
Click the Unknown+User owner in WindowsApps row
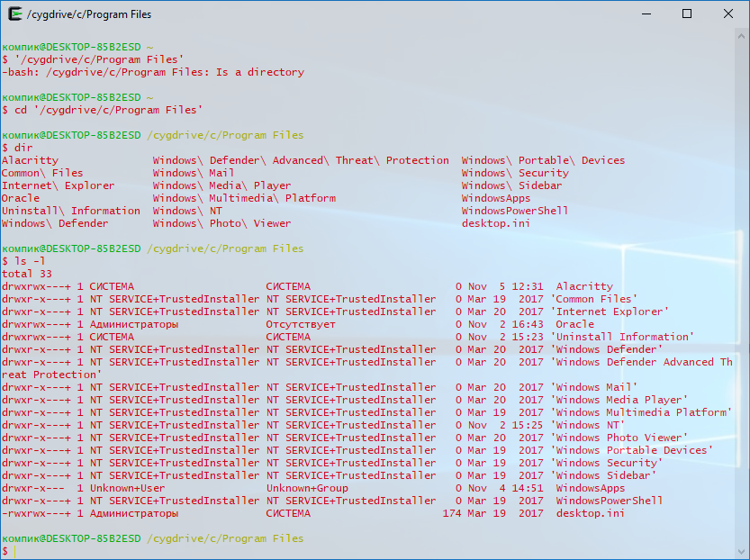[x=127, y=488]
